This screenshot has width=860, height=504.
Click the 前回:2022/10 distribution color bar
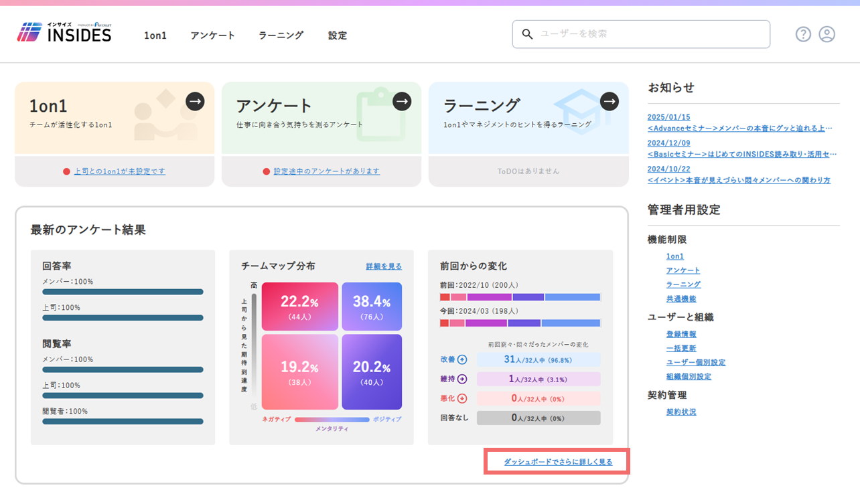520,297
